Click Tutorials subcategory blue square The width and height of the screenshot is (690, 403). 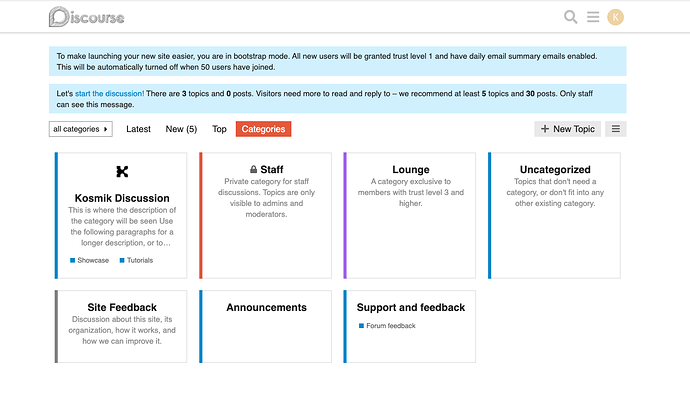[x=122, y=260]
